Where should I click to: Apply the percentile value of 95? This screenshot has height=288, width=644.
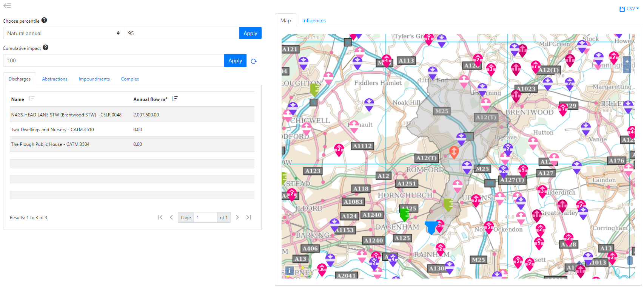tap(250, 33)
